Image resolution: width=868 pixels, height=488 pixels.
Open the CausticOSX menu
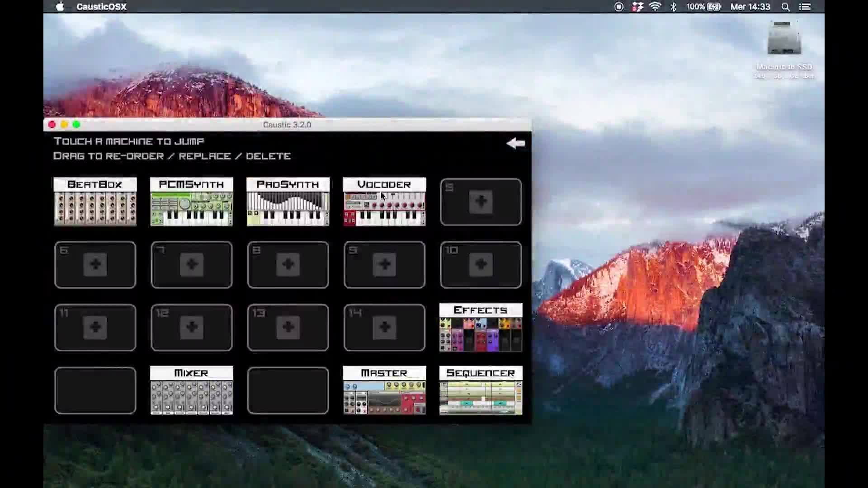tap(101, 7)
